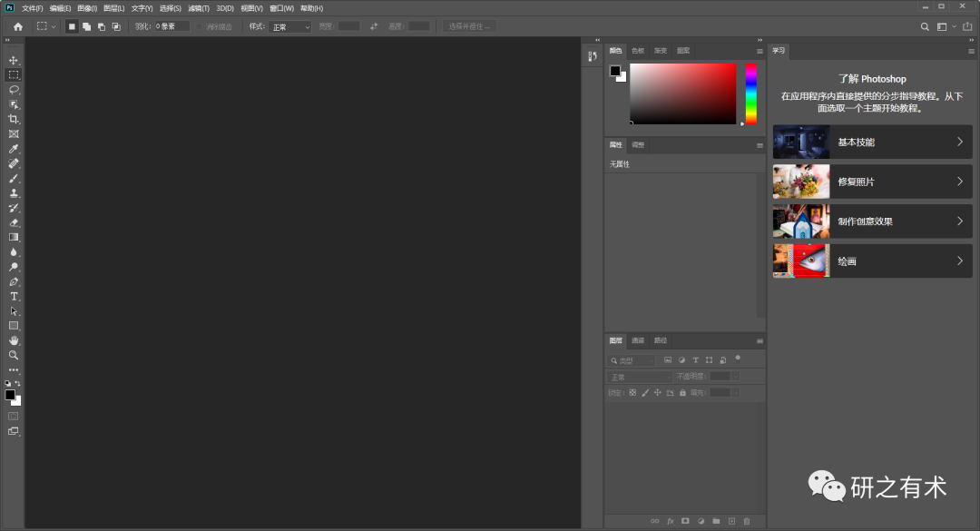Select the Hand tool
This screenshot has height=531, width=980.
tap(13, 340)
